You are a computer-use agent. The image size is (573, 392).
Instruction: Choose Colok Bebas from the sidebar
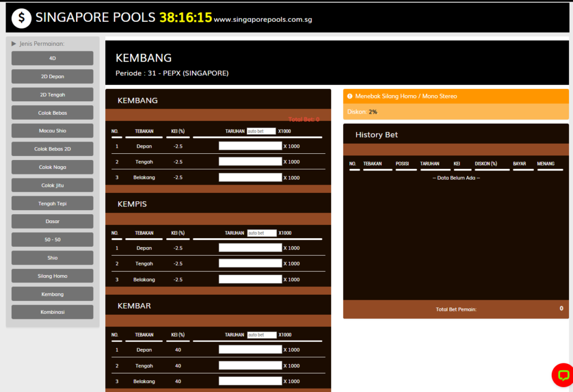point(52,113)
